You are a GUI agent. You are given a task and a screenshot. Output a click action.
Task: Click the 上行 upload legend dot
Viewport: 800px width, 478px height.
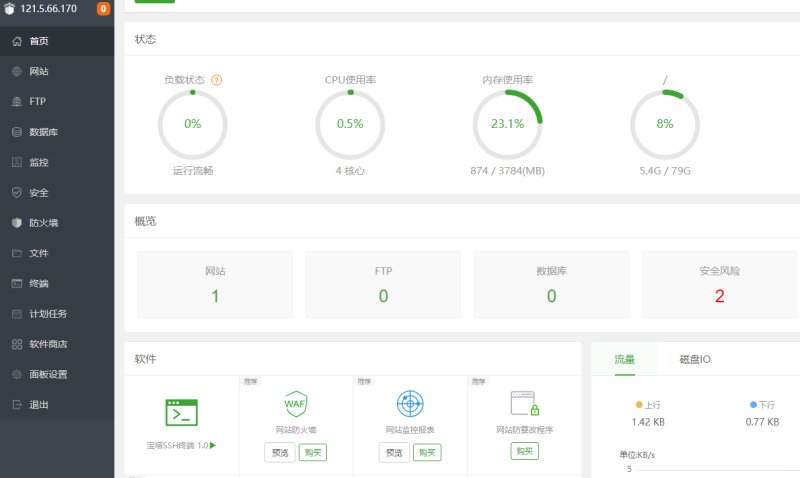(x=639, y=405)
